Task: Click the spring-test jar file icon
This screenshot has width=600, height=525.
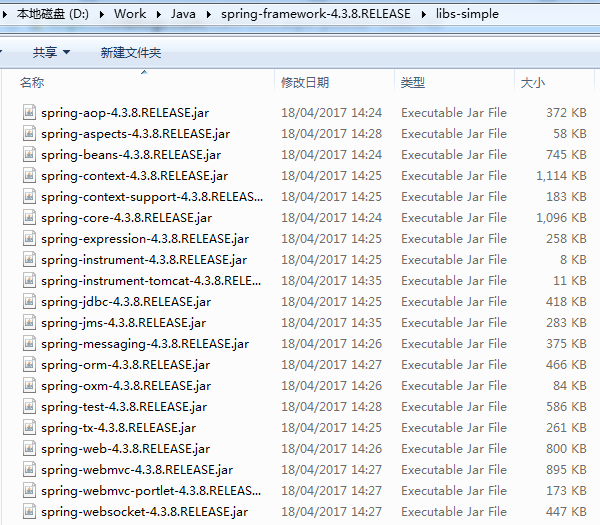Action: (29, 407)
